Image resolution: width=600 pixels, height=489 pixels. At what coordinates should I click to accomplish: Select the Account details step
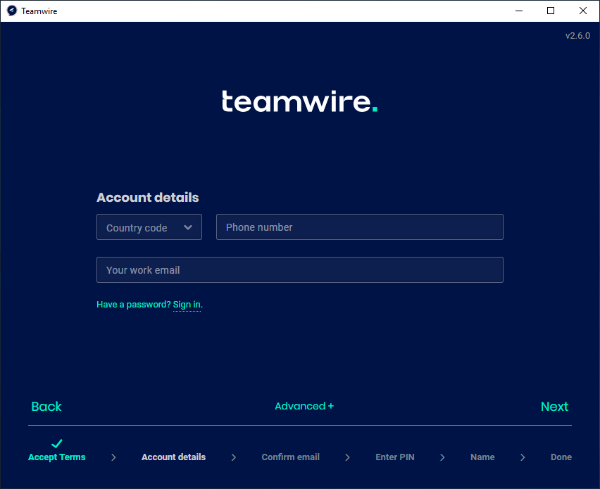[x=173, y=457]
